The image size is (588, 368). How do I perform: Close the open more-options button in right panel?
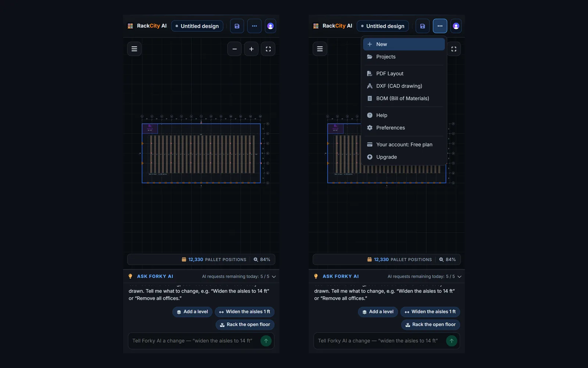[x=440, y=26]
